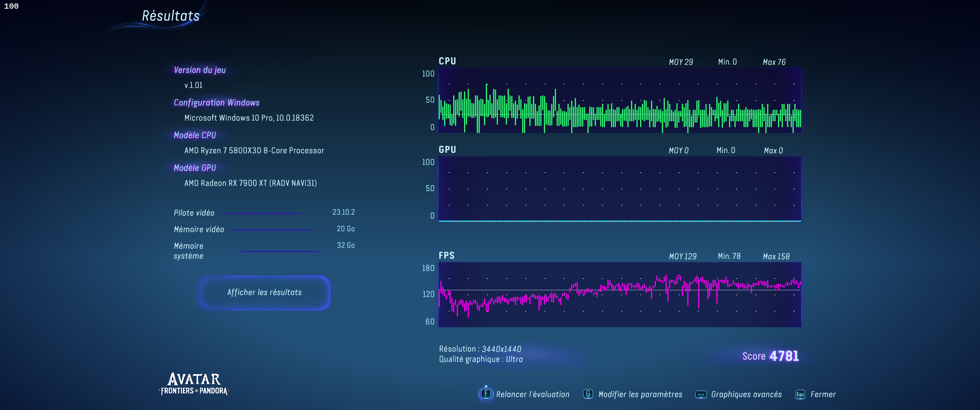Image resolution: width=980 pixels, height=410 pixels.
Task: Click the CPU usage graph
Action: 619,101
